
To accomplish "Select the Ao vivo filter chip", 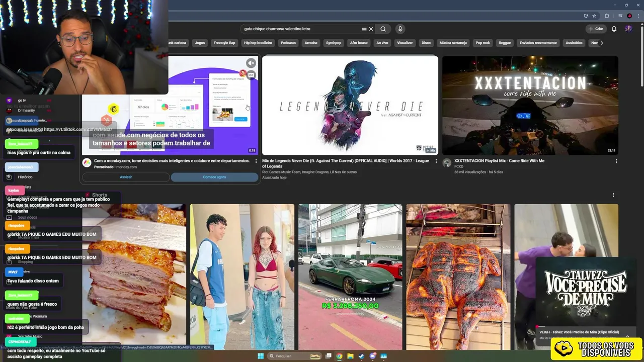I will pos(382,43).
